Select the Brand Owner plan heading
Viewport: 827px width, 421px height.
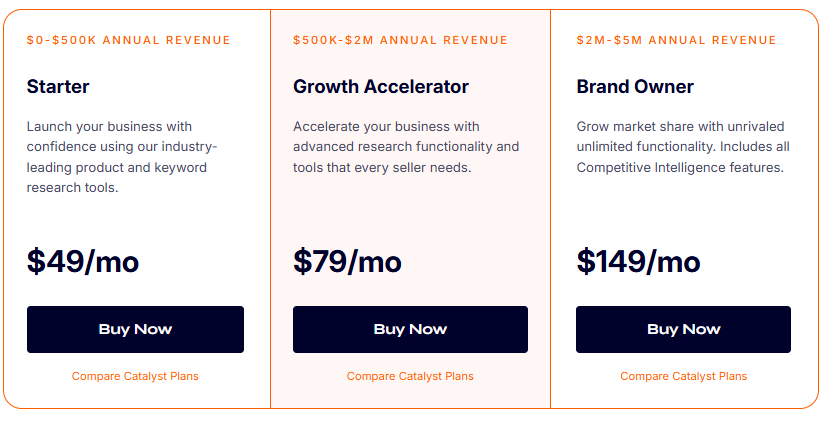(x=635, y=87)
